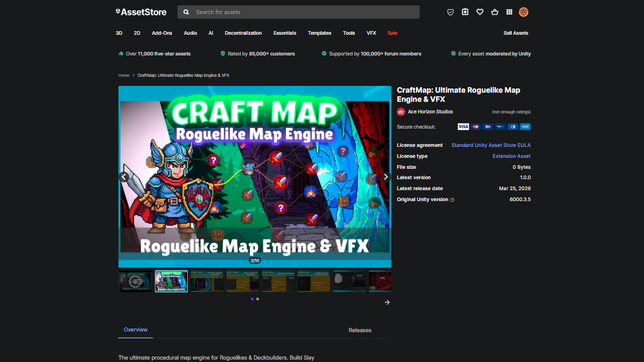Open the VFX category

point(371,33)
